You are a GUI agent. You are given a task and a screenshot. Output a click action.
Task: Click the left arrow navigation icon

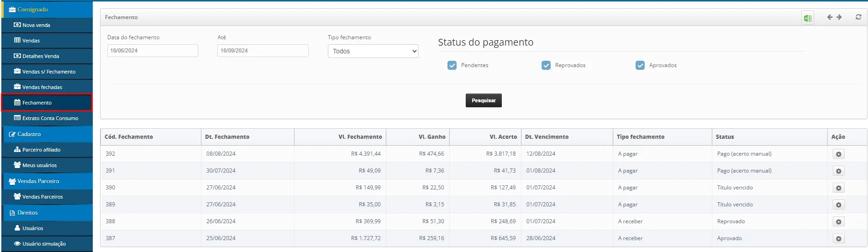coord(830,17)
